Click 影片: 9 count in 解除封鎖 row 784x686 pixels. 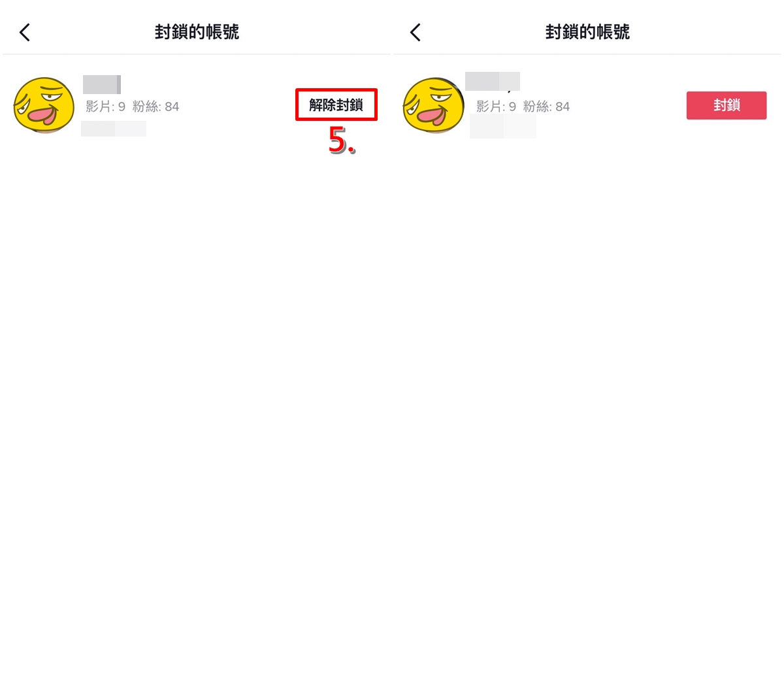(105, 106)
